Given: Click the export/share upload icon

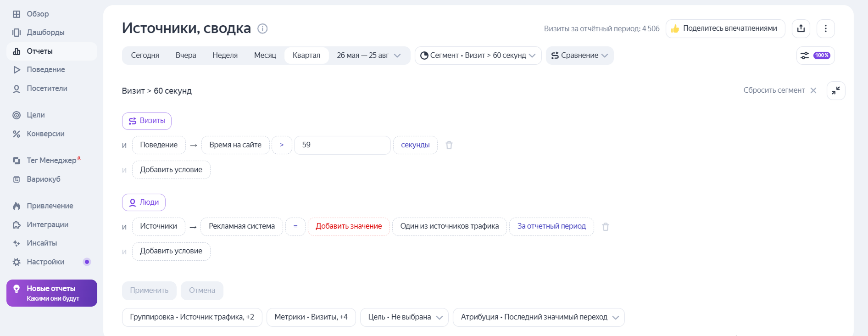Looking at the screenshot, I should coord(801,28).
